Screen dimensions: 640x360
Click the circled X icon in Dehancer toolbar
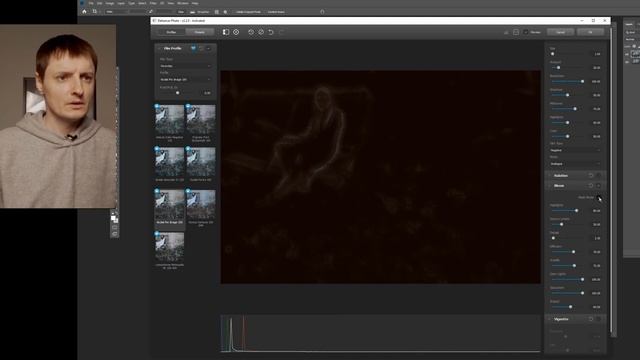click(236, 32)
